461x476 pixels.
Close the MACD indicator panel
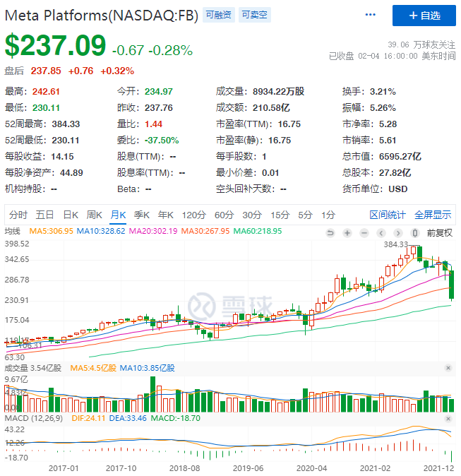click(448, 419)
